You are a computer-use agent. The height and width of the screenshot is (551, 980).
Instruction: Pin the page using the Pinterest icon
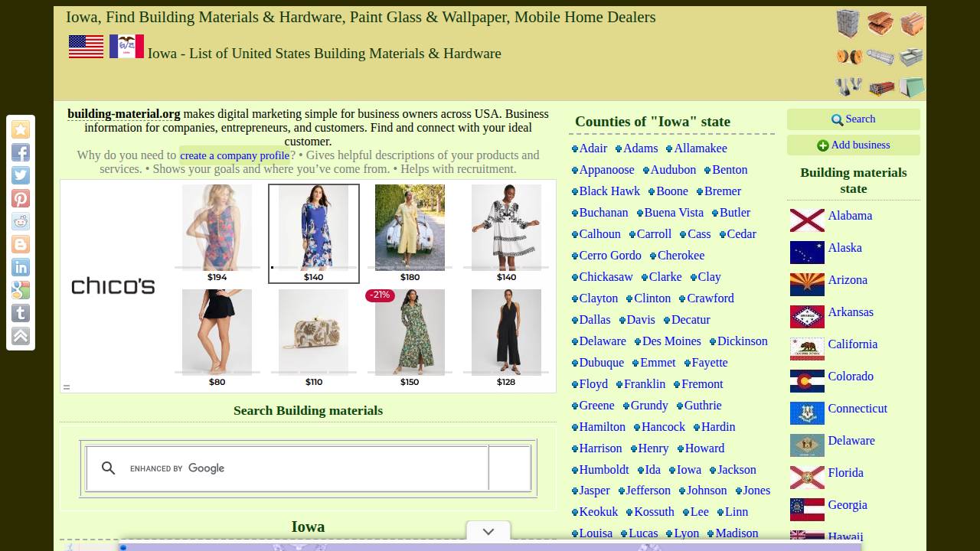pos(21,198)
